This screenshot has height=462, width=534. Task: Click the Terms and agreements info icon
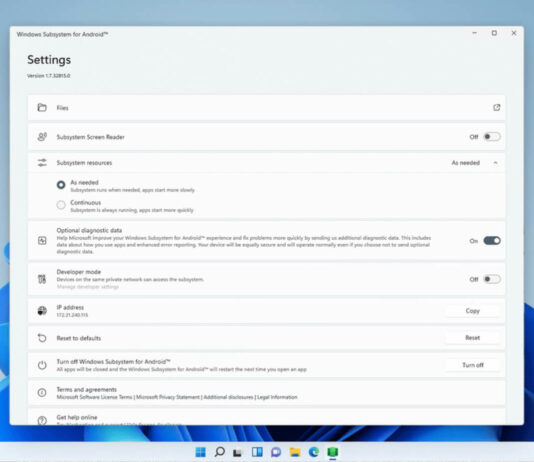click(42, 393)
